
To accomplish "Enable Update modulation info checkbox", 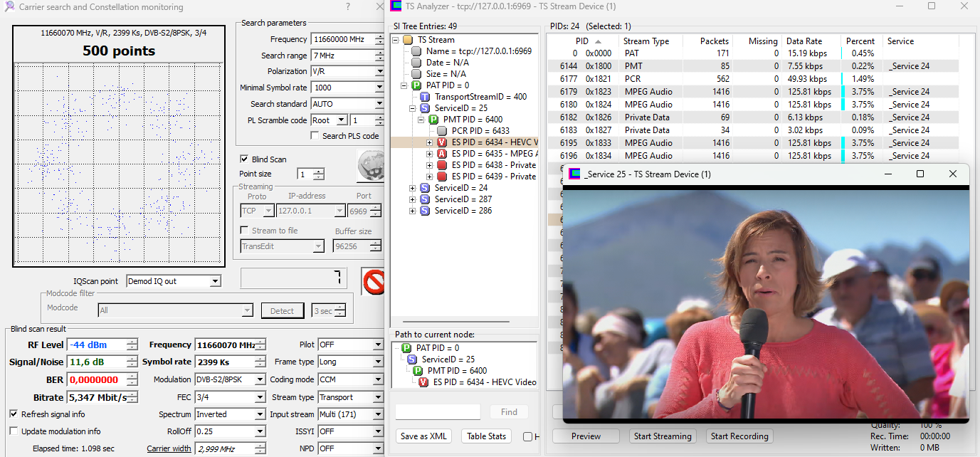I will pos(14,431).
